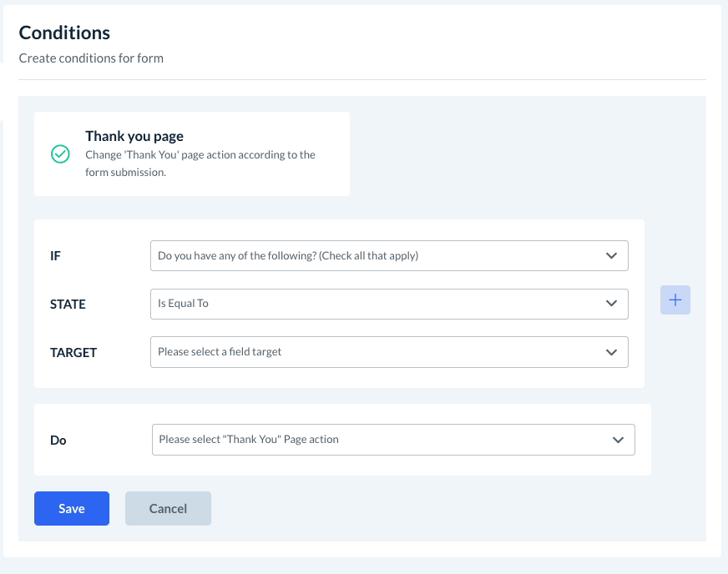Click the chevron arrow in the TARGET field
728x574 pixels.
coord(611,352)
